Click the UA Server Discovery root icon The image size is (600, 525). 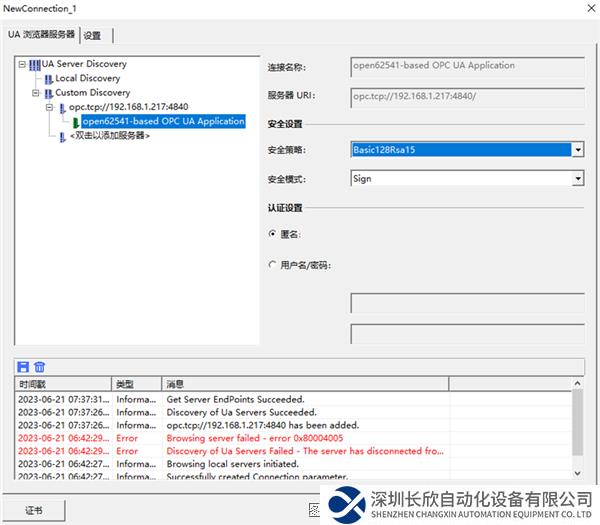click(x=35, y=64)
